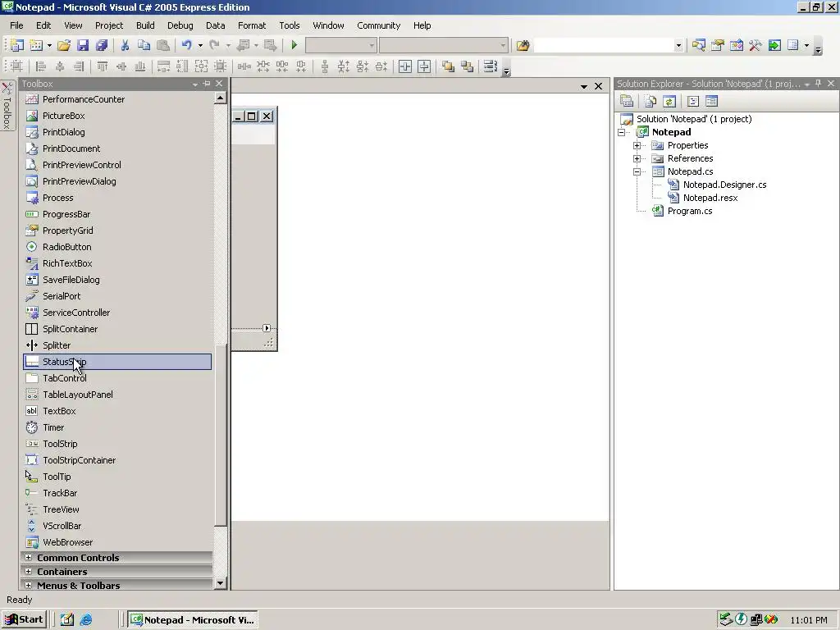Viewport: 840px width, 630px height.
Task: Open the Find combo box dropdown
Action: (x=678, y=46)
